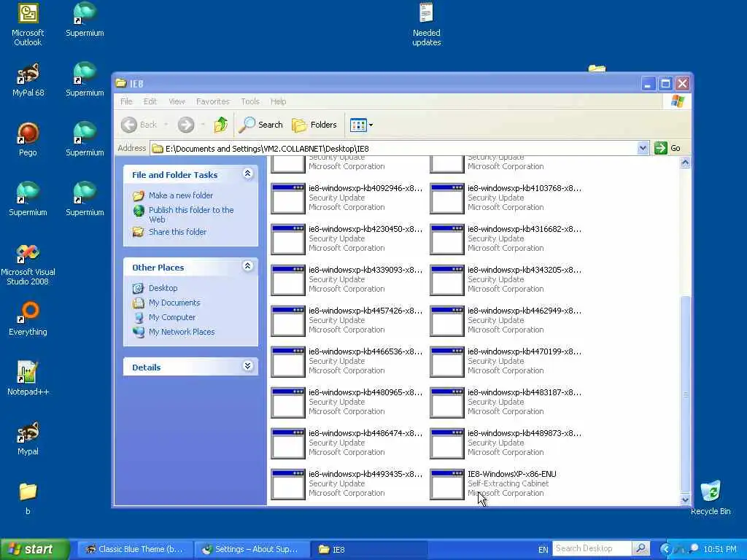Click Make a new folder
Viewport: 747px width, 560px height.
tap(181, 195)
